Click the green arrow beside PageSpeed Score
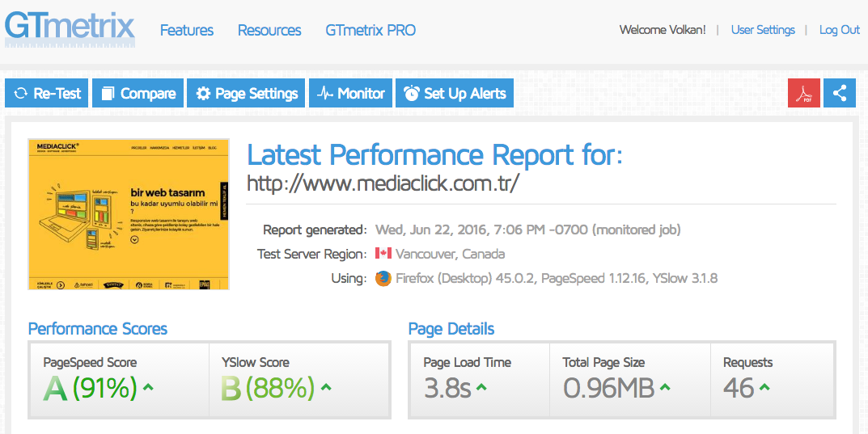 coord(148,388)
